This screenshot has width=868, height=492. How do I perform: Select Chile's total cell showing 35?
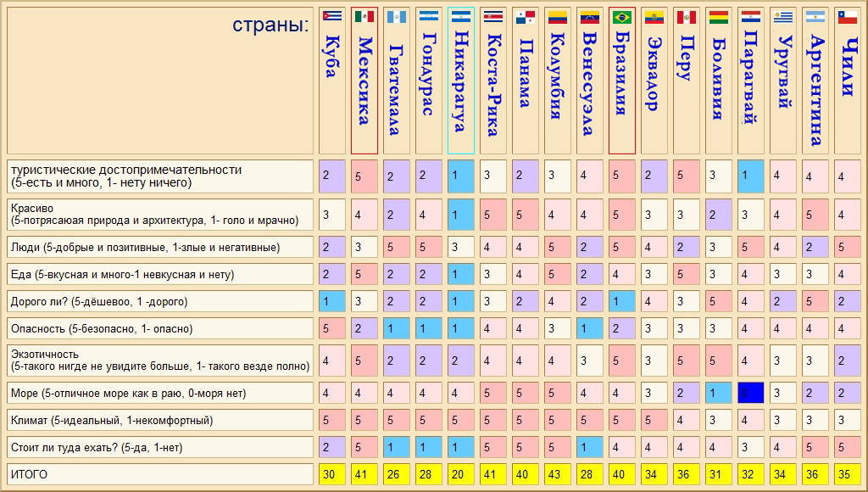tap(847, 474)
